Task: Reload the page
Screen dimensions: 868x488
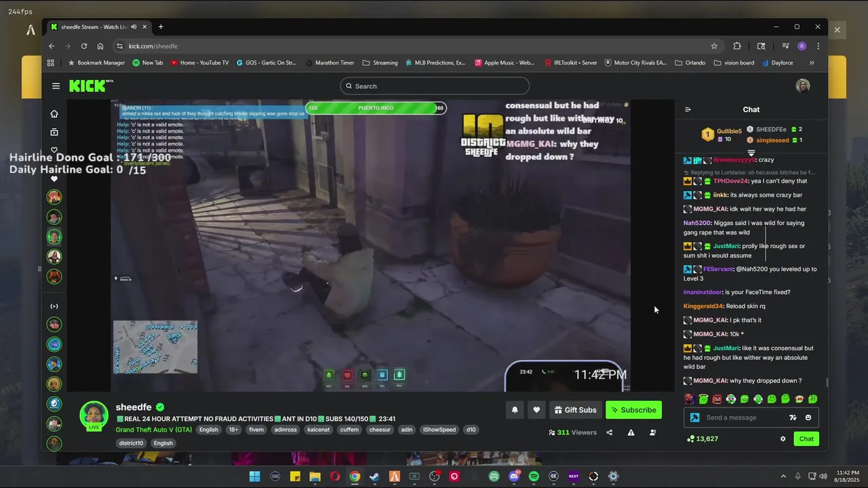Action: 84,46
